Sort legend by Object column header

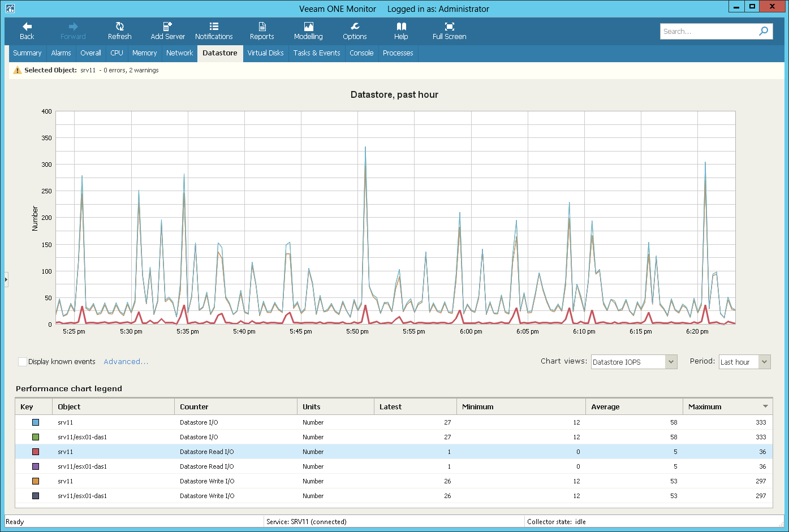[113, 406]
